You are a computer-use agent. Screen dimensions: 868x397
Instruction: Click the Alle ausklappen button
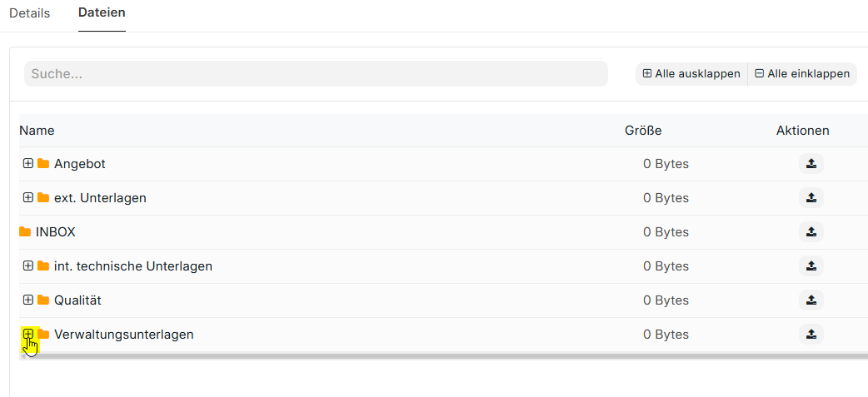691,74
